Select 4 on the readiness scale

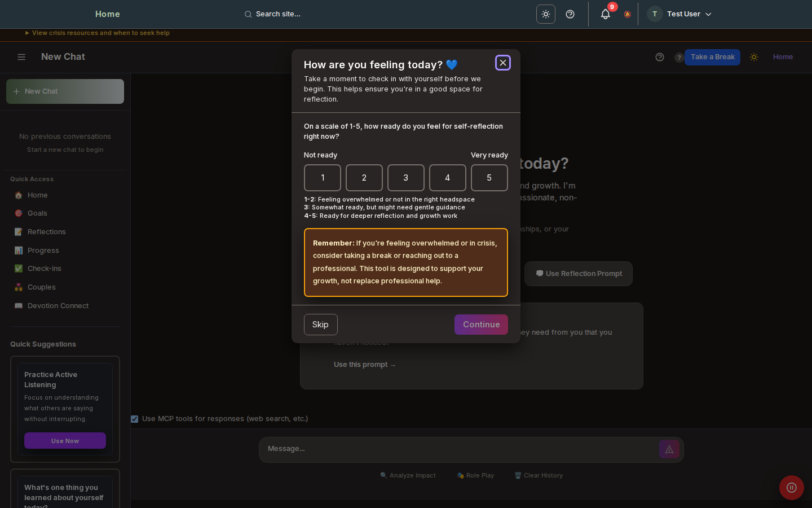tap(447, 178)
